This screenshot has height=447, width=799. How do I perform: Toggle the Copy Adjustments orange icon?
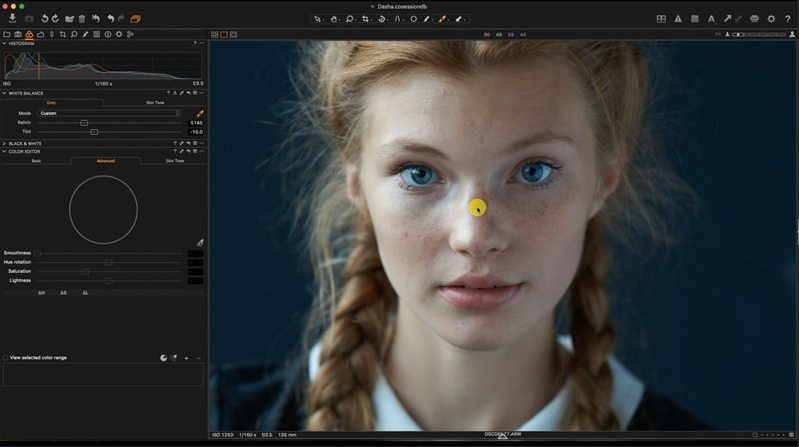click(x=135, y=18)
